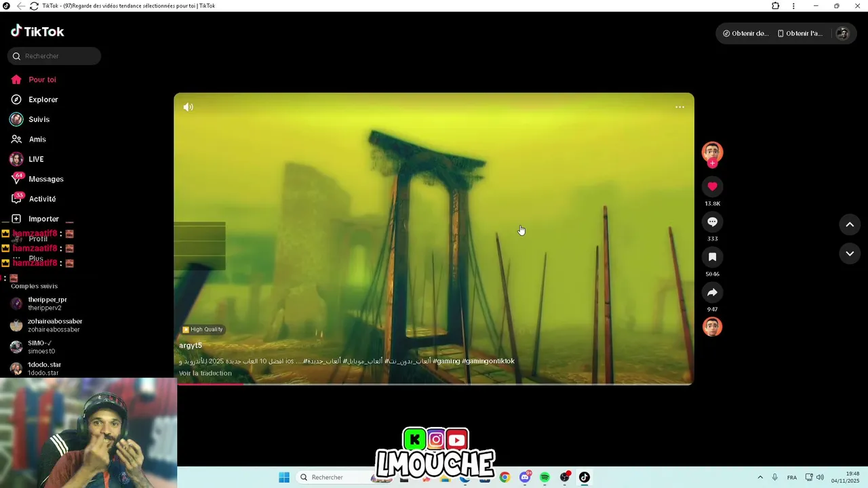The height and width of the screenshot is (488, 868).
Task: Open the network icon in system tray
Action: (809, 477)
